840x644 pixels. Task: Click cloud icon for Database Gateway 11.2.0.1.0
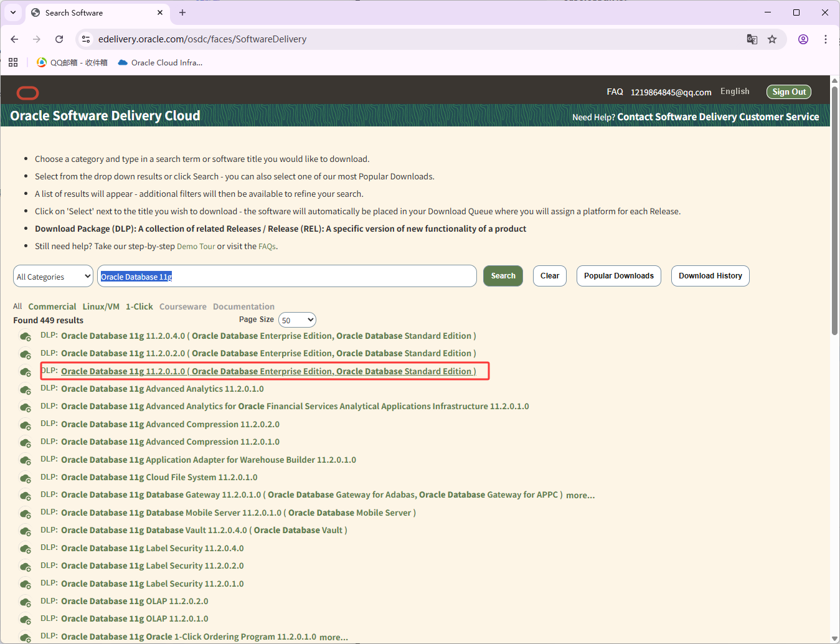tap(26, 496)
